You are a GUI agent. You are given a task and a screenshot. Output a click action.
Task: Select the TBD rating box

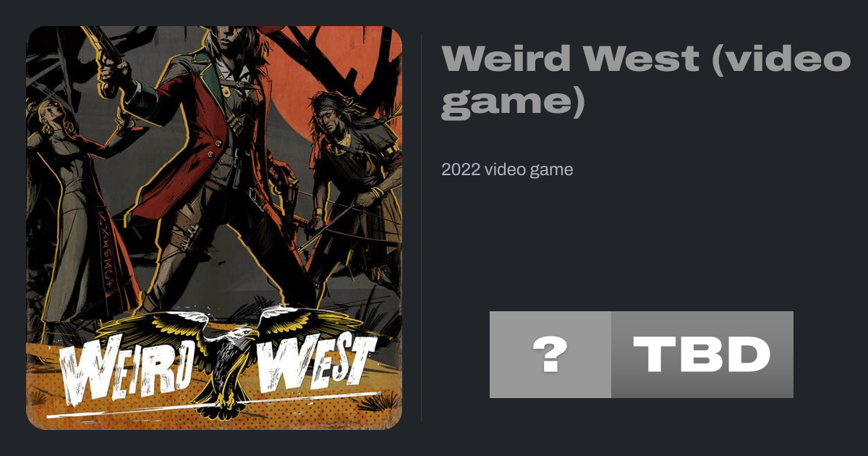coord(702,355)
